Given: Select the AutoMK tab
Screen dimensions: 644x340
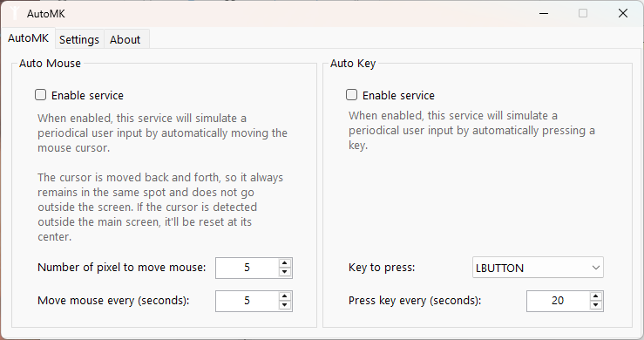Looking at the screenshot, I should tap(29, 38).
